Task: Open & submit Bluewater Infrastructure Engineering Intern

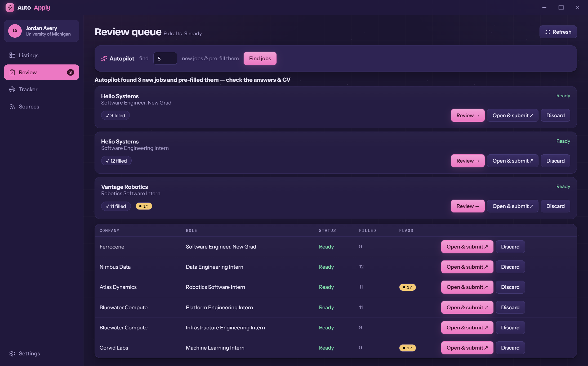Action: (467, 328)
